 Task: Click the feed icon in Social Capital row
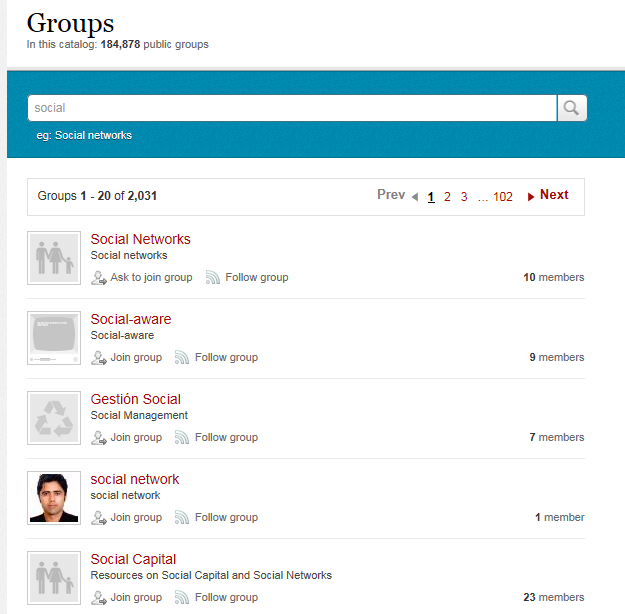(182, 598)
